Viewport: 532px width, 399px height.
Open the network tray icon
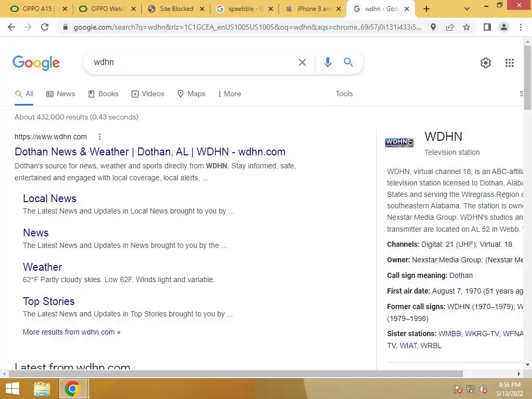[471, 389]
